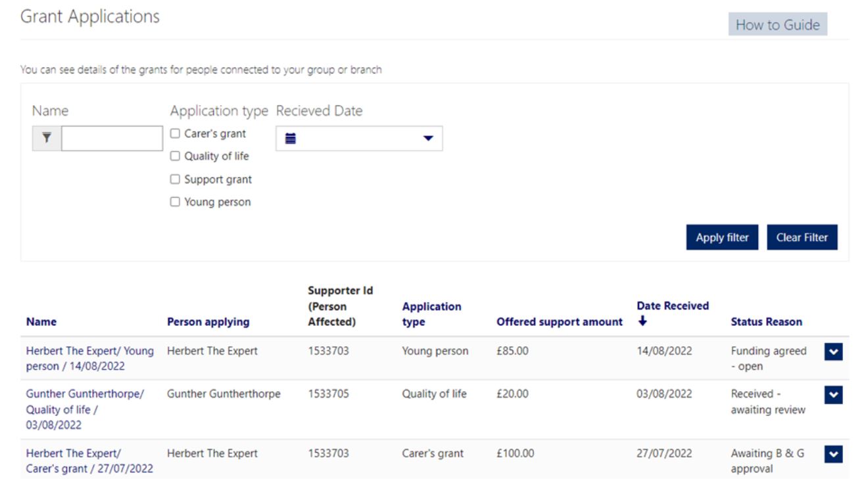This screenshot has width=868, height=479.
Task: Type in the Name filter text field
Action: click(112, 139)
